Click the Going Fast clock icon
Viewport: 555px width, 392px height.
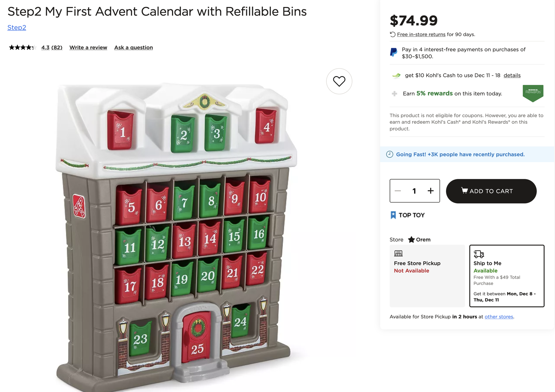coord(390,155)
